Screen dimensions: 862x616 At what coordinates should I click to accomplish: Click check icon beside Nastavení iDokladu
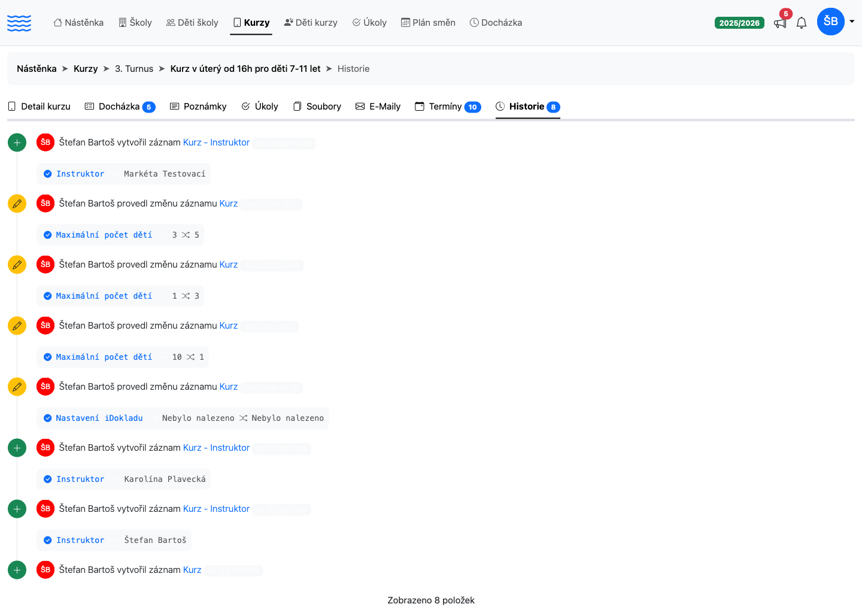pyautogui.click(x=48, y=418)
